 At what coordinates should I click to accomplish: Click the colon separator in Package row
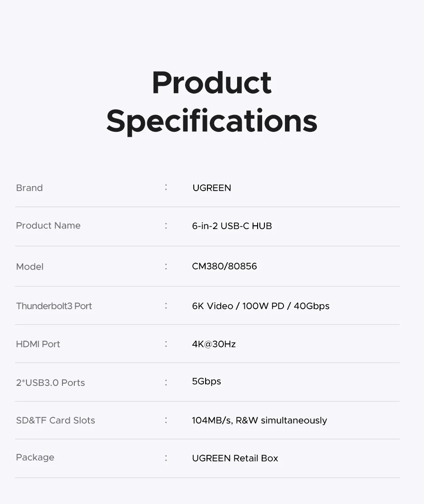[x=166, y=457]
